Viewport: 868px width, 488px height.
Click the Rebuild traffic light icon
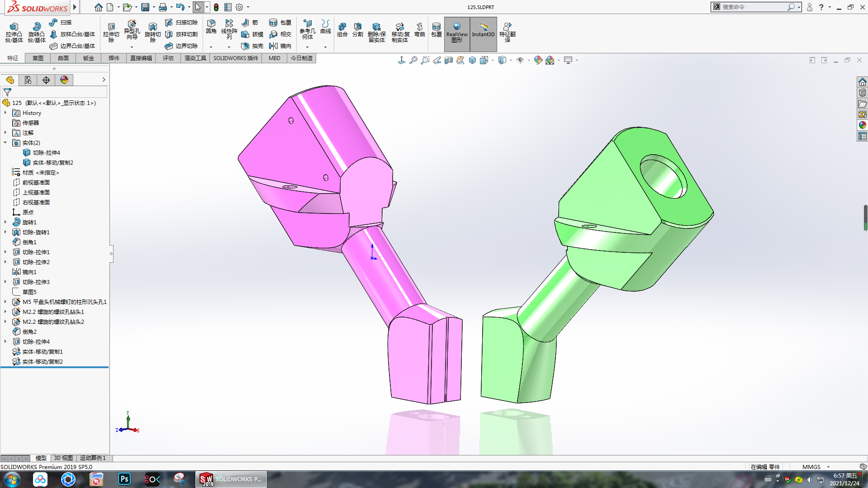(216, 7)
